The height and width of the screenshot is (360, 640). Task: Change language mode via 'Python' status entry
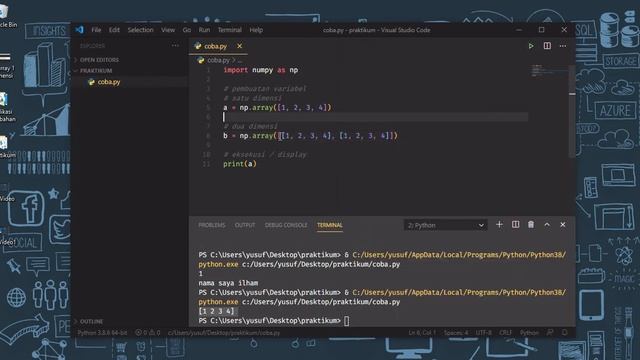(x=529, y=333)
